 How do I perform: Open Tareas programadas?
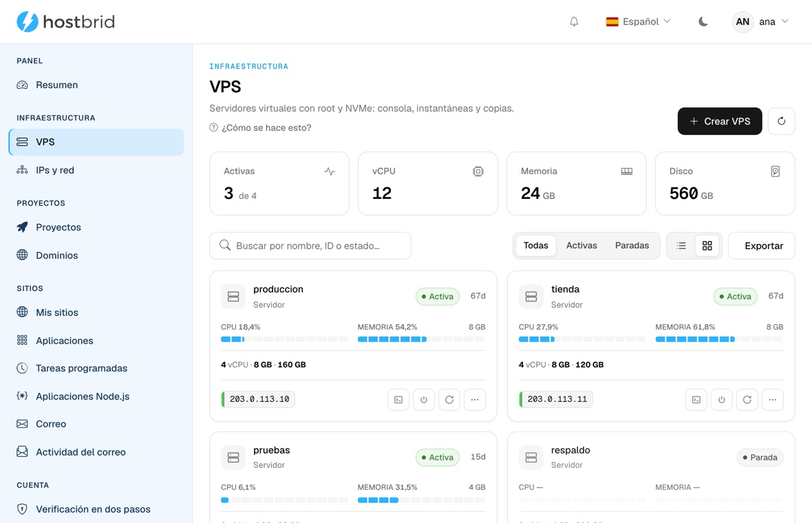96,368
